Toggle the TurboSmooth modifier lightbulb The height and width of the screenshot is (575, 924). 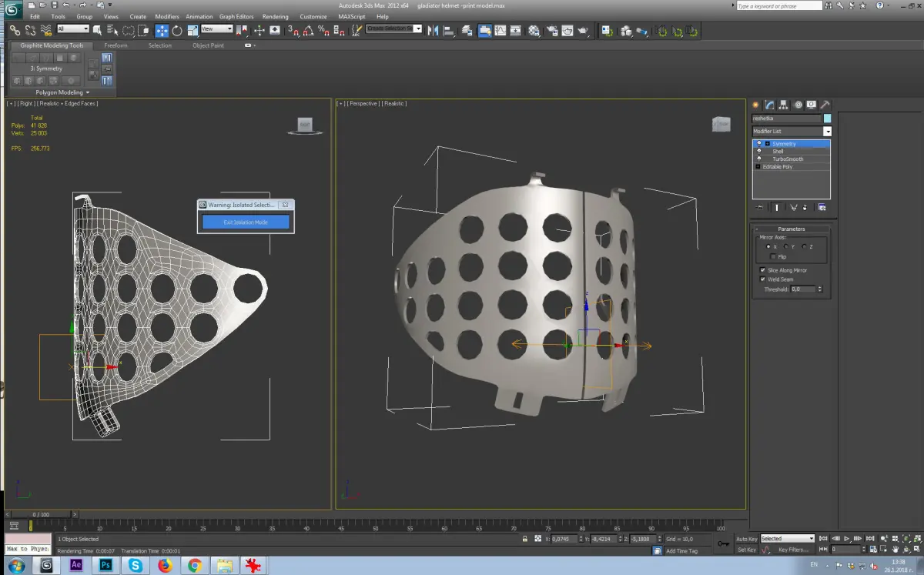[759, 159]
